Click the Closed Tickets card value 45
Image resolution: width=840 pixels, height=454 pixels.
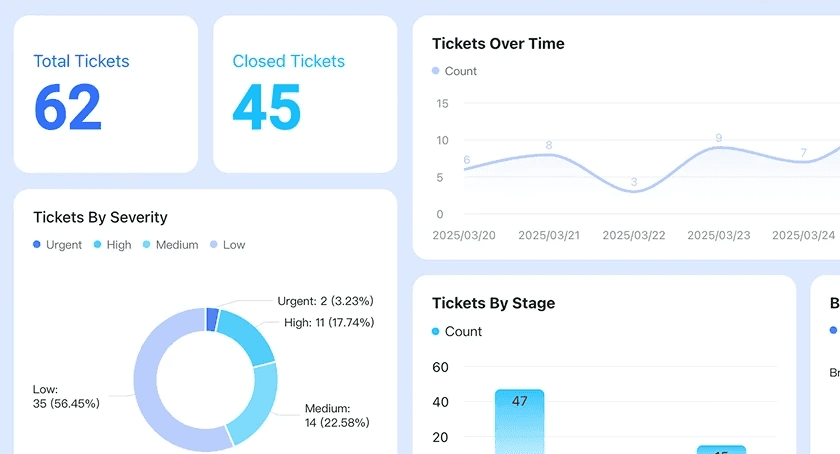pos(266,107)
